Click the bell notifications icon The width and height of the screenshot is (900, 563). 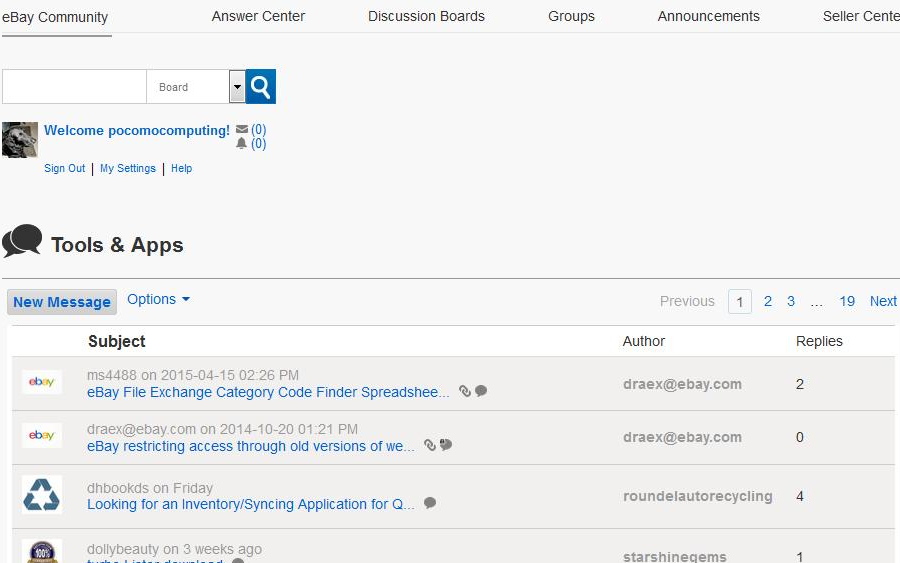coord(242,144)
